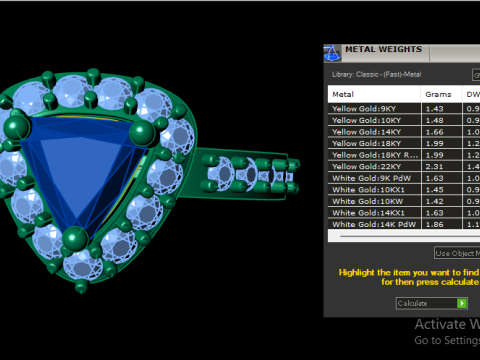Click the horizontal scrollbar under the metal table

404,236
